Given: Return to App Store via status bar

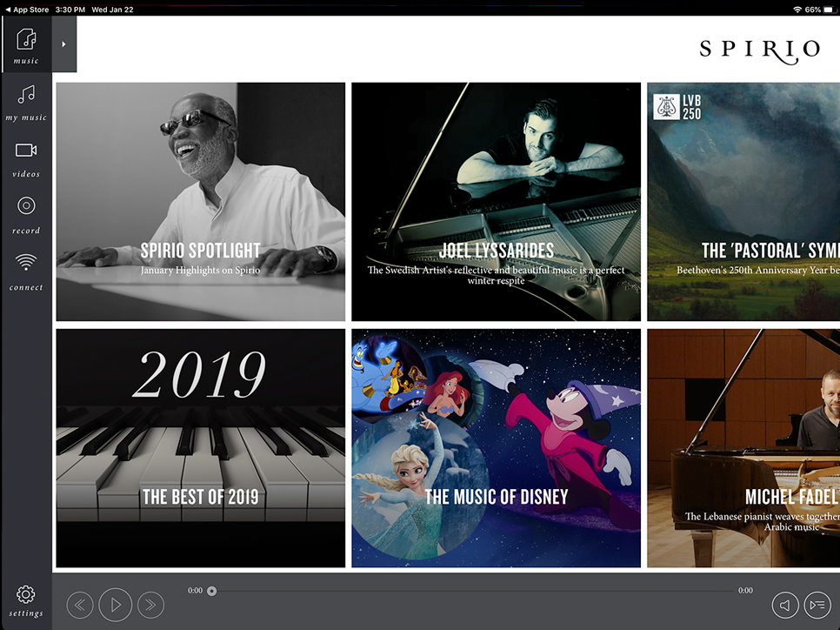Looking at the screenshot, I should pos(27,10).
